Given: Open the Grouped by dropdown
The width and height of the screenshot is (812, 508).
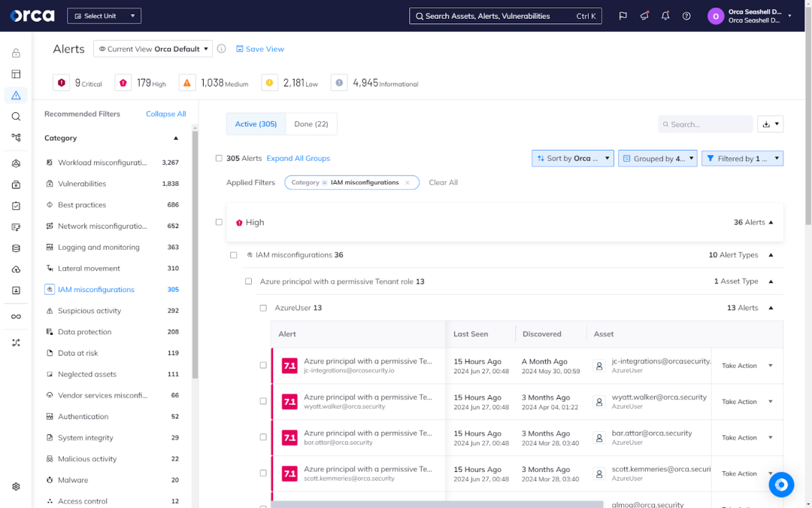Looking at the screenshot, I should pos(658,159).
